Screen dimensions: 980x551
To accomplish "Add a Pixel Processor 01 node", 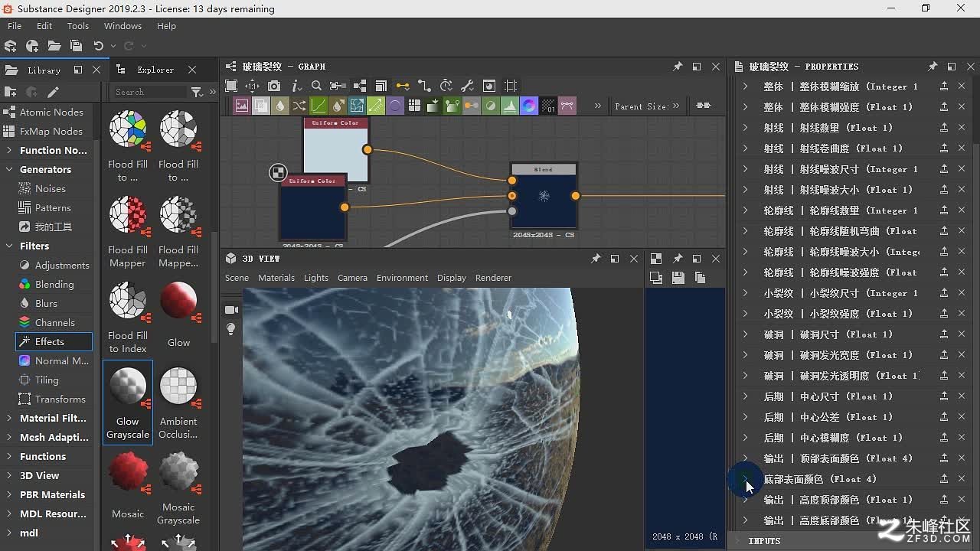I will pyautogui.click(x=548, y=106).
